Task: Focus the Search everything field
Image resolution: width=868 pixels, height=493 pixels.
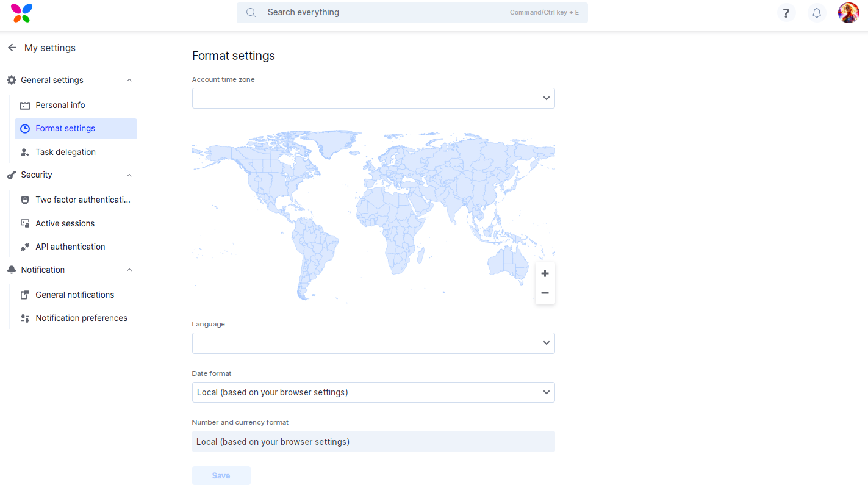Action: click(x=412, y=13)
